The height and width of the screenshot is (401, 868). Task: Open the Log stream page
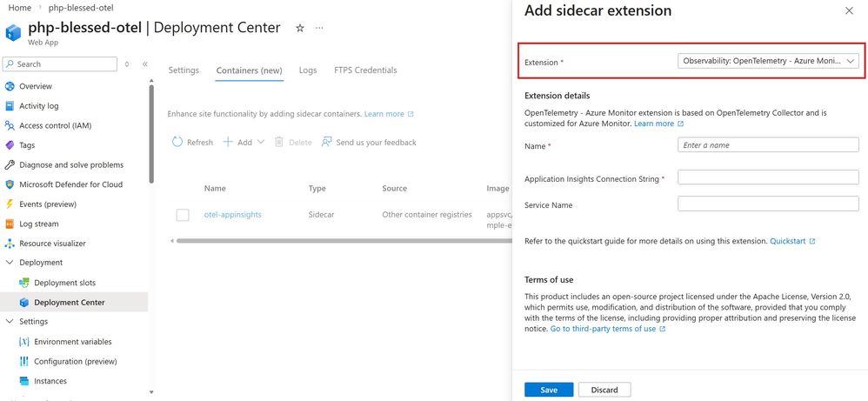(39, 224)
